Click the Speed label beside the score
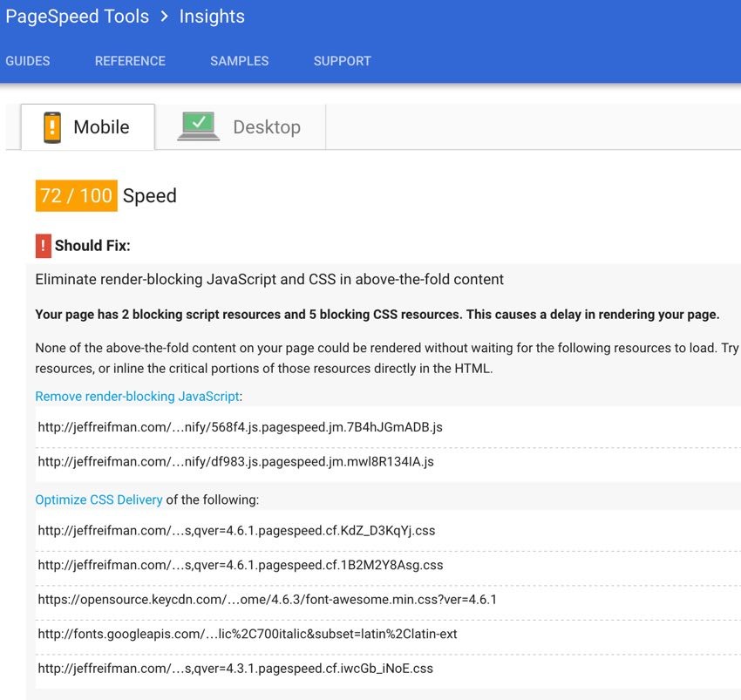 point(149,195)
